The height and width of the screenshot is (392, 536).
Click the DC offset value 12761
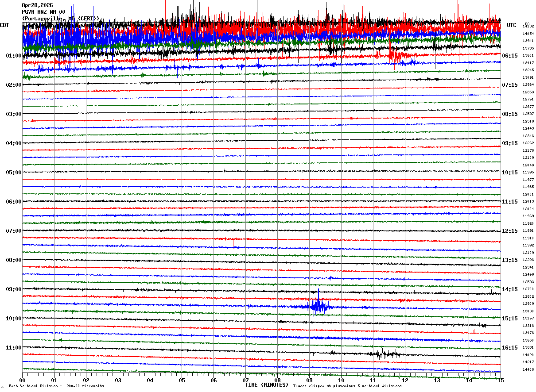[528, 100]
